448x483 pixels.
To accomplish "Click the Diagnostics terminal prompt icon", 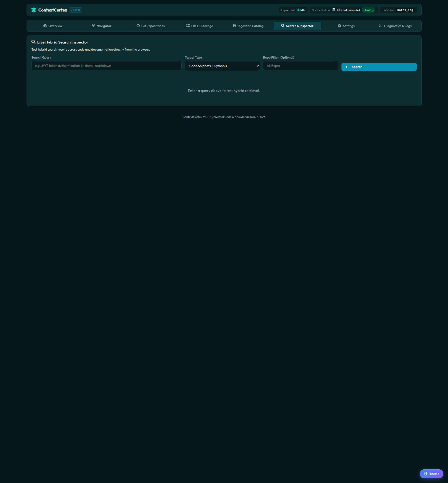I will click(x=381, y=26).
